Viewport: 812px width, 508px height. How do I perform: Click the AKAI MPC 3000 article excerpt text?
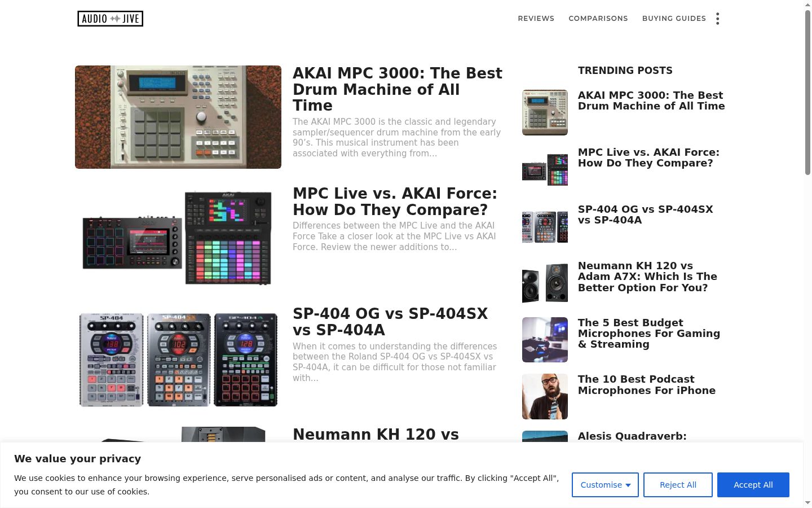[396, 137]
